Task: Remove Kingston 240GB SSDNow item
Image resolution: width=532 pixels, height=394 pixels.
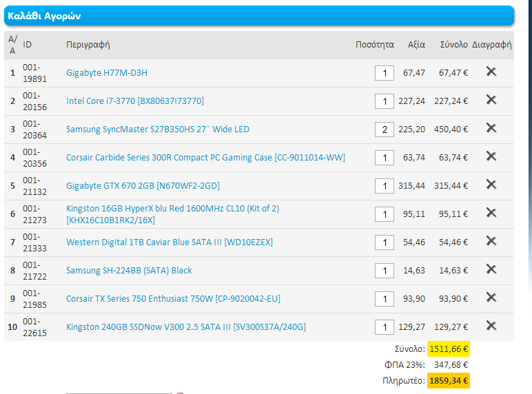Action: [491, 326]
